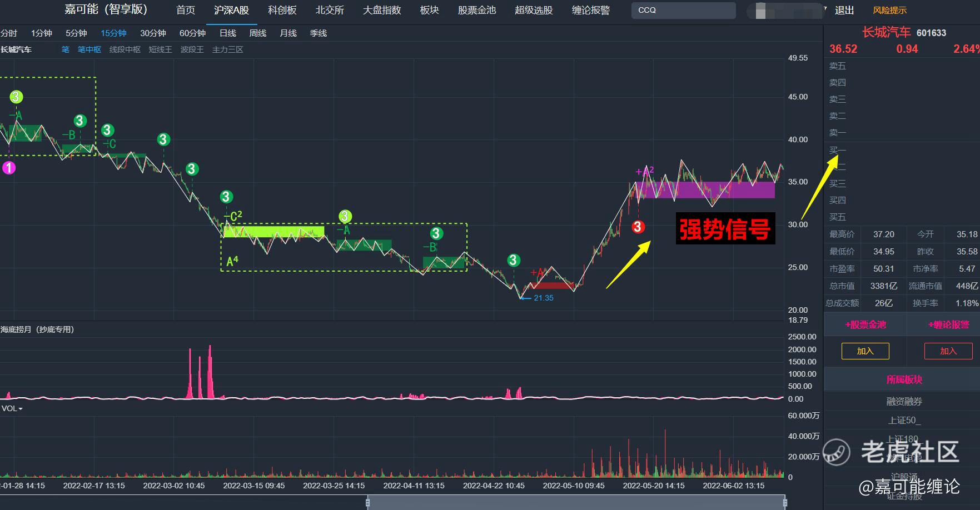Switch the chart to 周线 weekly view

click(258, 33)
